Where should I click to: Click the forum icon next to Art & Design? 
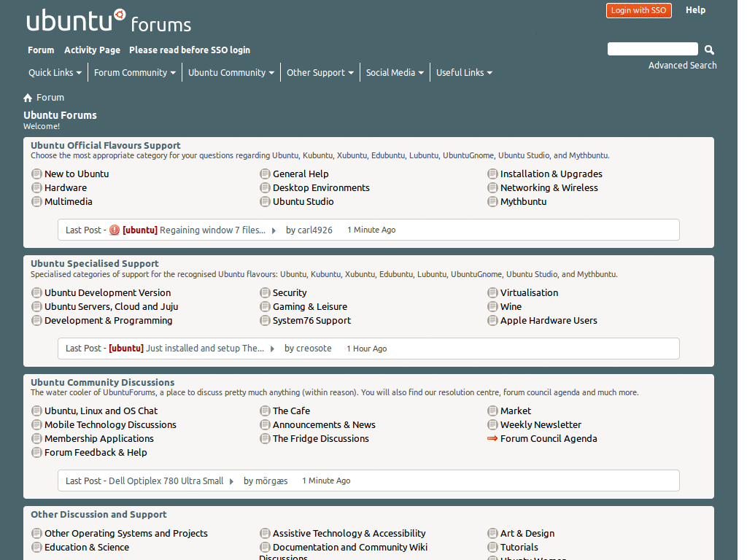tap(492, 533)
